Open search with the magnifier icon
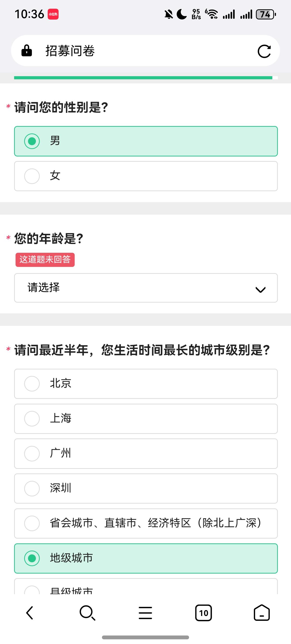Viewport: 291px width, 644px height. tap(87, 613)
